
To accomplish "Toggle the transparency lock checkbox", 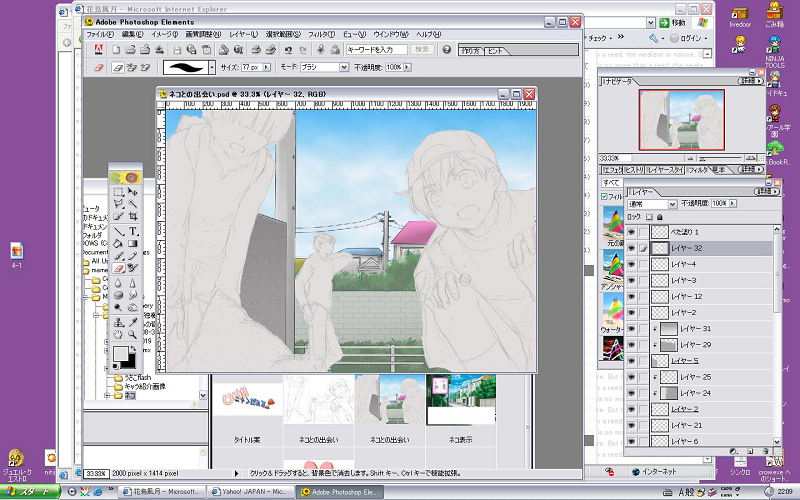I will point(649,217).
